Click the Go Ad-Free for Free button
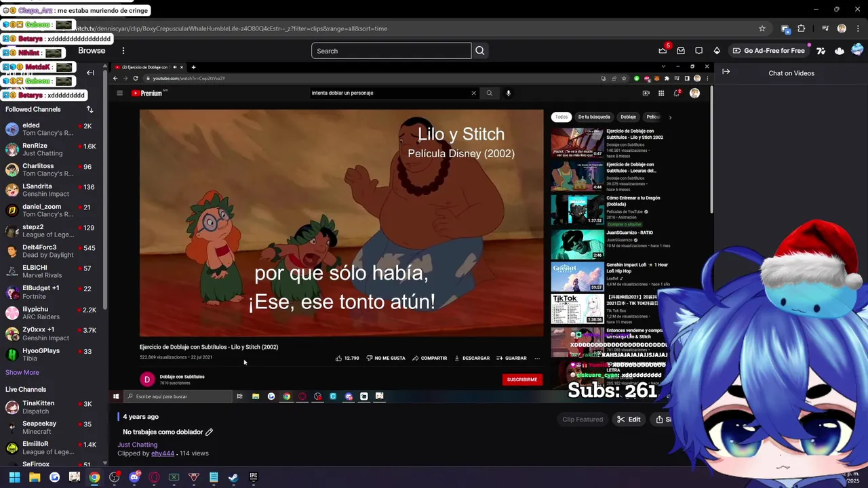 (x=768, y=51)
